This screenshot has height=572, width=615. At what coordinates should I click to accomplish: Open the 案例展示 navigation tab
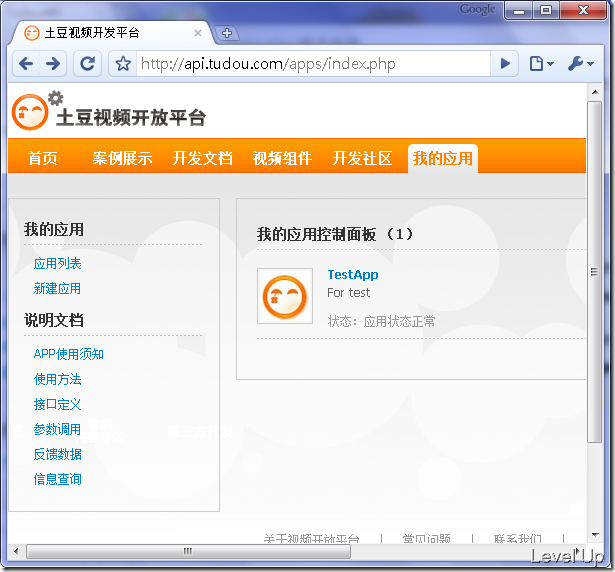(x=122, y=158)
